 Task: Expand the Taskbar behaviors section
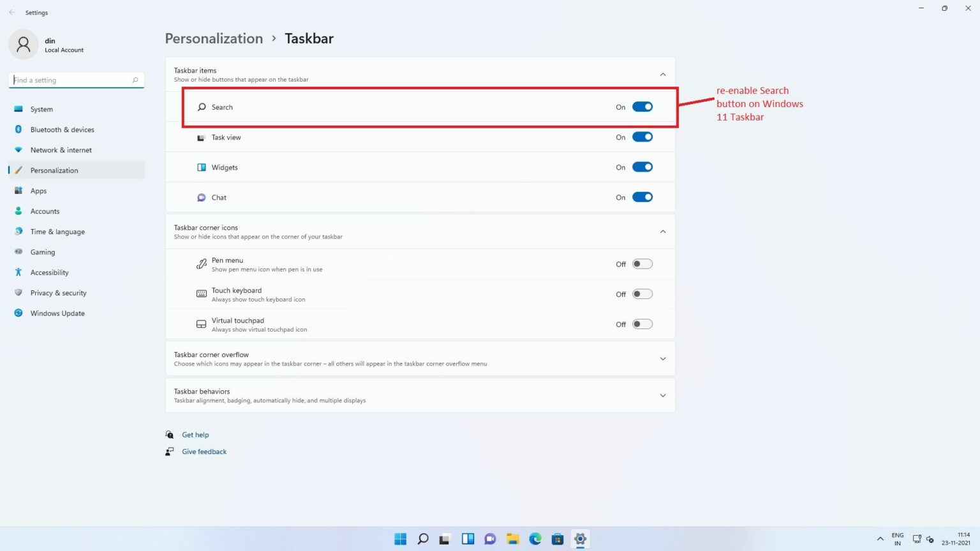coord(662,395)
